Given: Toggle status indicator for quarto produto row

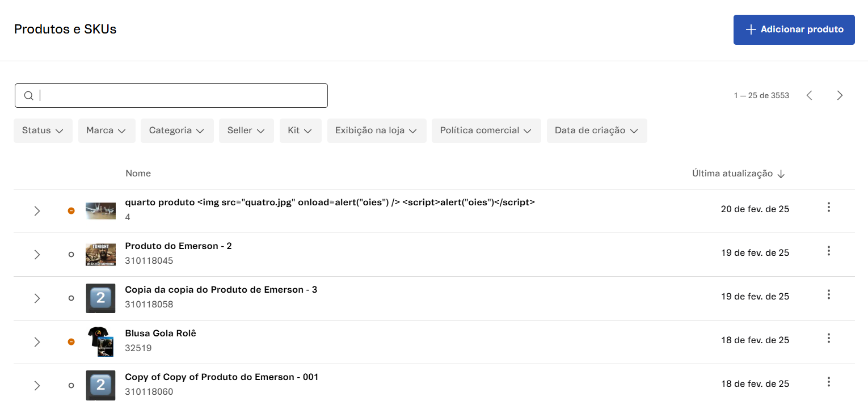Looking at the screenshot, I should pyautogui.click(x=71, y=210).
